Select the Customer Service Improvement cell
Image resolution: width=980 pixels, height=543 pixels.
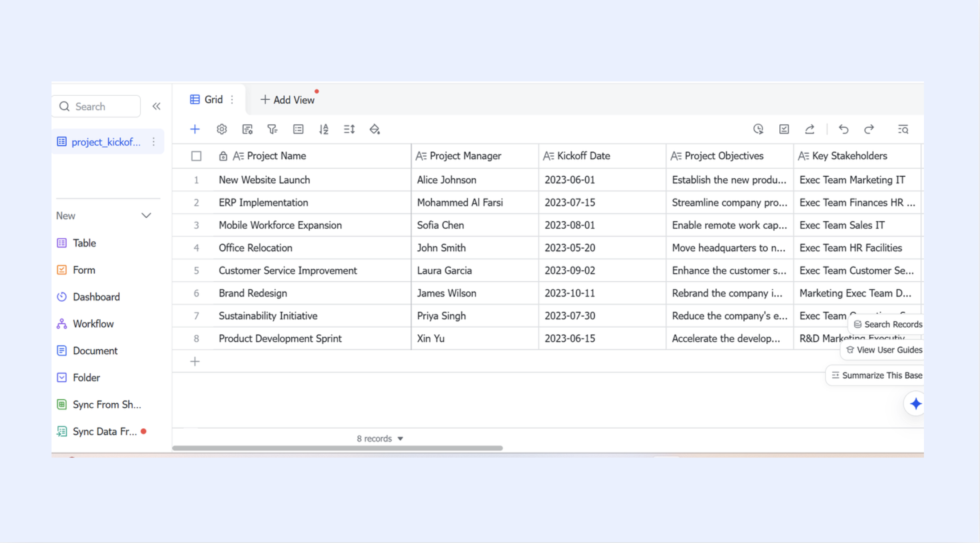pos(312,271)
